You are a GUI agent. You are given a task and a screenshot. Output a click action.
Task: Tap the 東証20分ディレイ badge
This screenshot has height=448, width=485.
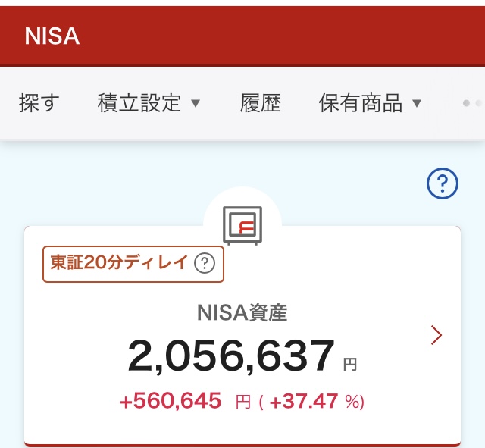click(133, 264)
